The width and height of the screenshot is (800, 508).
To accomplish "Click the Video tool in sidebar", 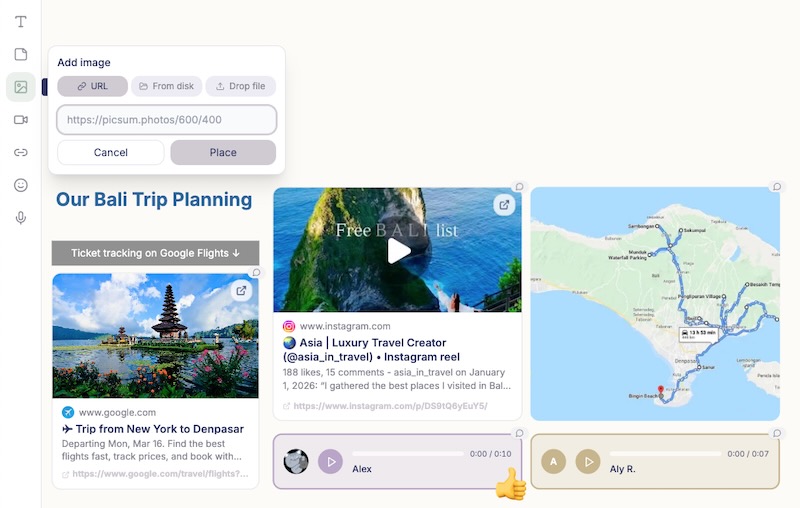I will point(21,120).
